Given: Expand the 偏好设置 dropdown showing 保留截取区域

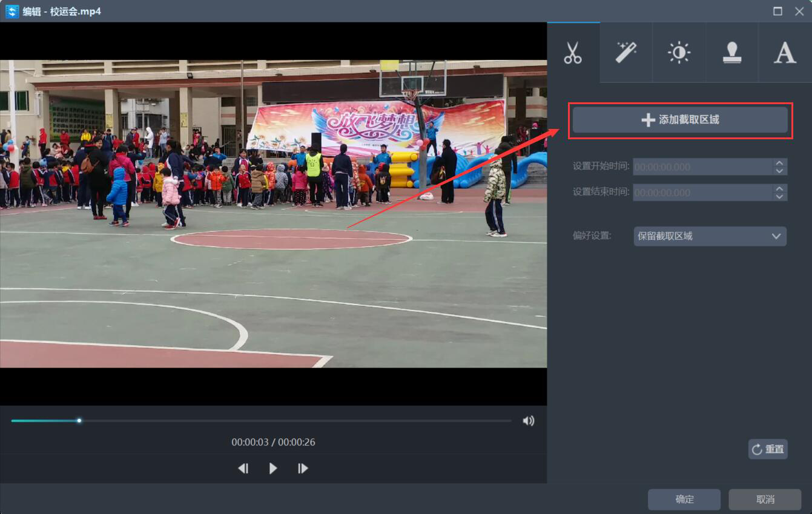Looking at the screenshot, I should pos(710,236).
